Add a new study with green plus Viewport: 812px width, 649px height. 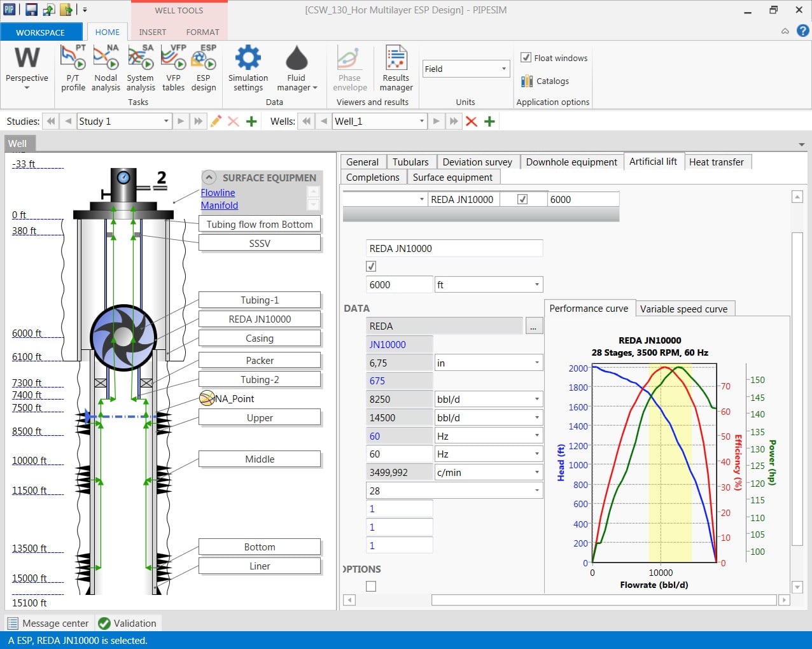(251, 121)
